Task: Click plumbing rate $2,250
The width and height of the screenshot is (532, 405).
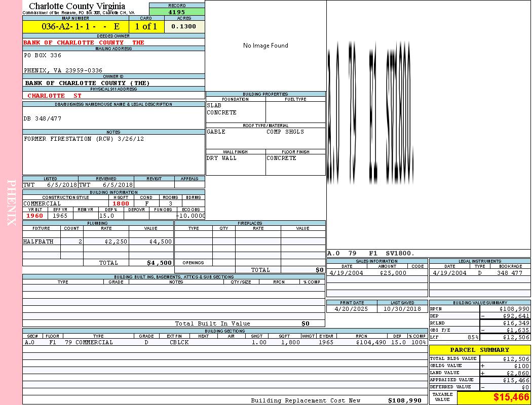Action: click(116, 241)
